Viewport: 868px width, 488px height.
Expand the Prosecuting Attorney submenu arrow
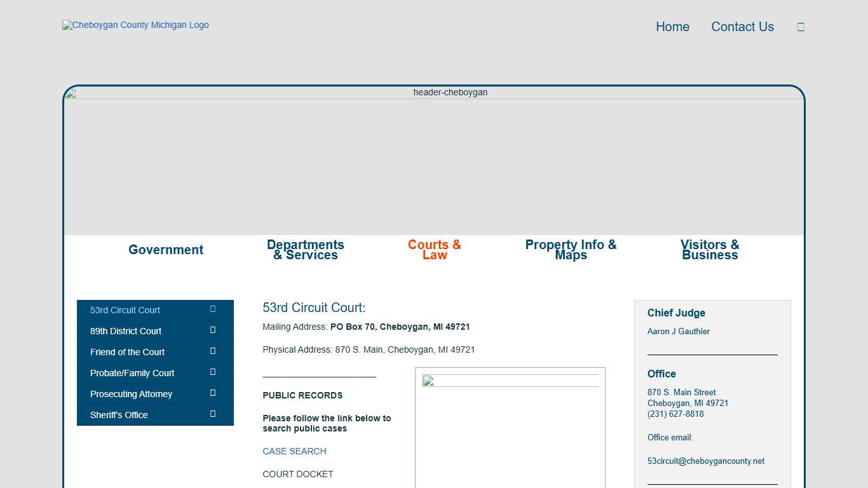point(213,393)
